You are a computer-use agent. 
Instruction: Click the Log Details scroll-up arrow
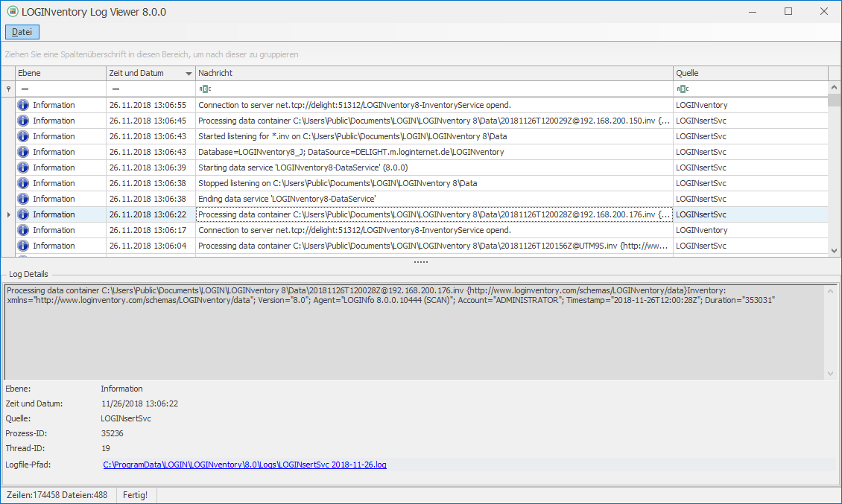[x=831, y=291]
